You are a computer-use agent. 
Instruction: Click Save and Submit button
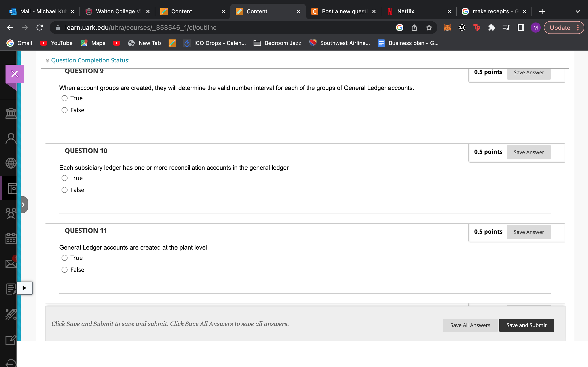(526, 325)
